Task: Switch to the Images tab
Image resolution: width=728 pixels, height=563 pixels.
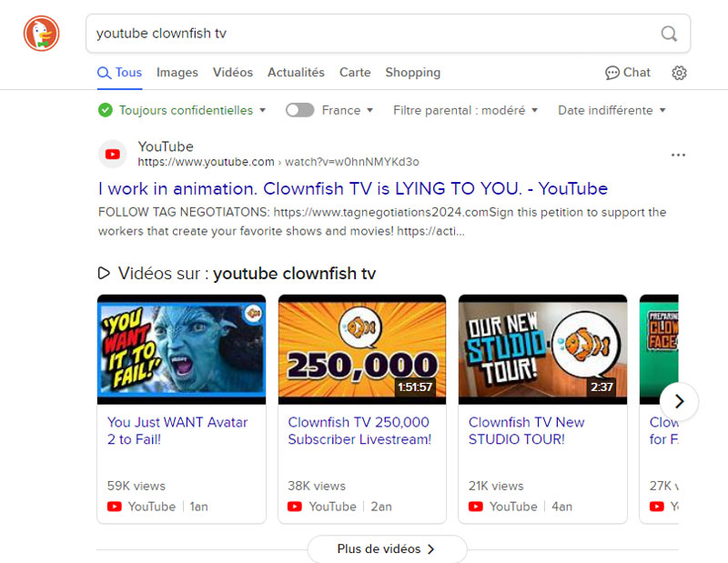Action: click(x=177, y=73)
